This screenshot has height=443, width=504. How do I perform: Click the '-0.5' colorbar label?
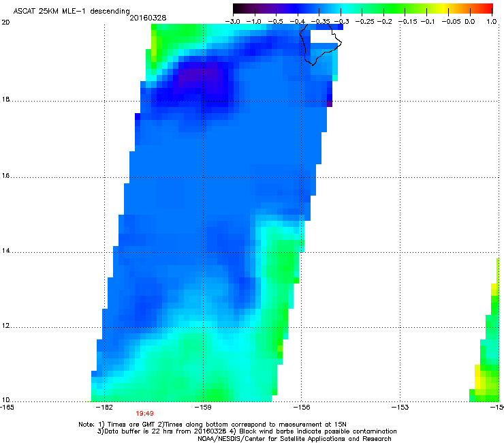pos(275,22)
